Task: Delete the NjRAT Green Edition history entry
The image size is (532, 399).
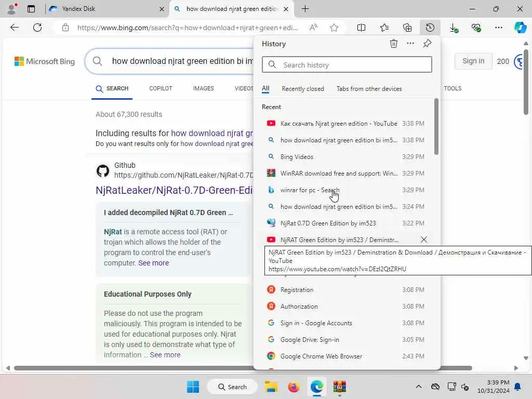Action: click(424, 240)
